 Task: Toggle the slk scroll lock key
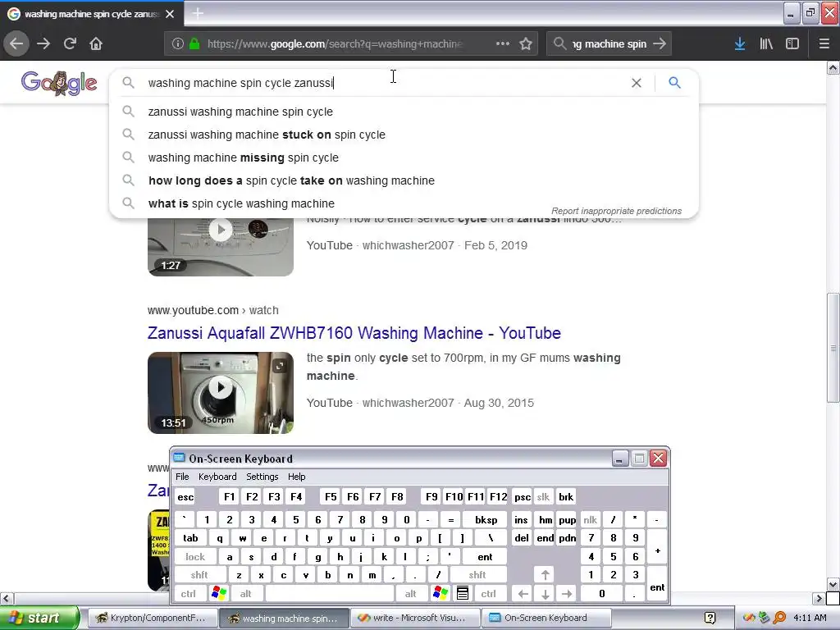click(x=543, y=497)
